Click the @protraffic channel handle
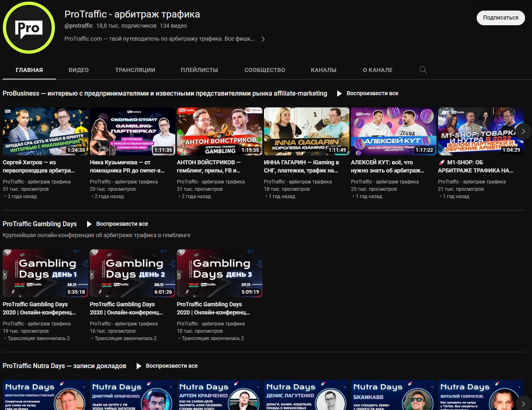532x410 pixels. pos(78,26)
